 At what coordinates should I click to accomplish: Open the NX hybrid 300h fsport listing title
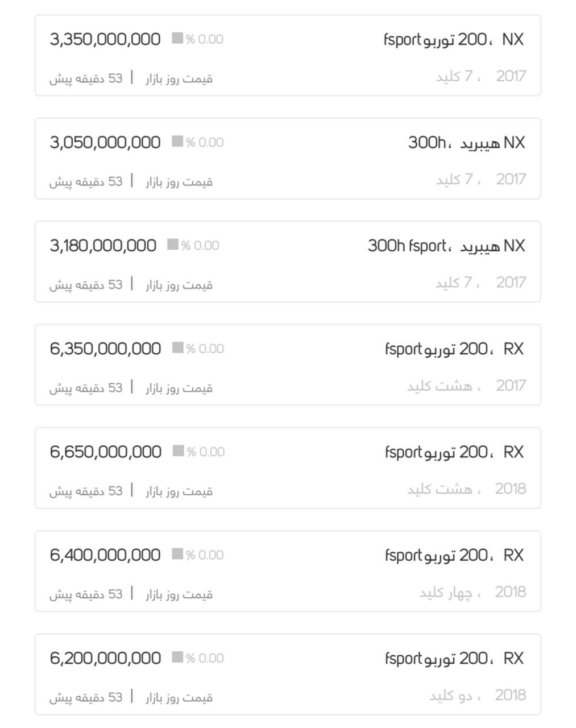[x=446, y=246]
